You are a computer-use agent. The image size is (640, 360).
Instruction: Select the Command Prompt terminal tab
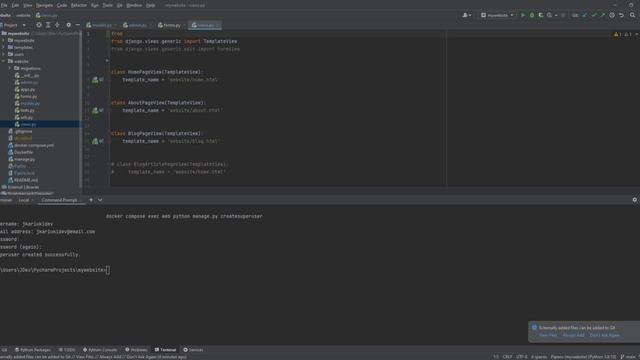(x=59, y=200)
